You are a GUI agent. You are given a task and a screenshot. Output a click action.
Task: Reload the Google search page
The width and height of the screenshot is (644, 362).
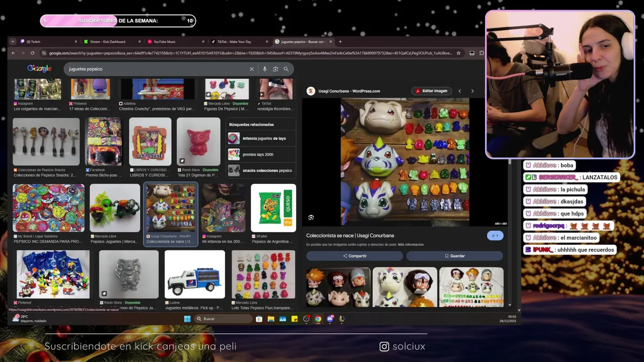pos(33,53)
